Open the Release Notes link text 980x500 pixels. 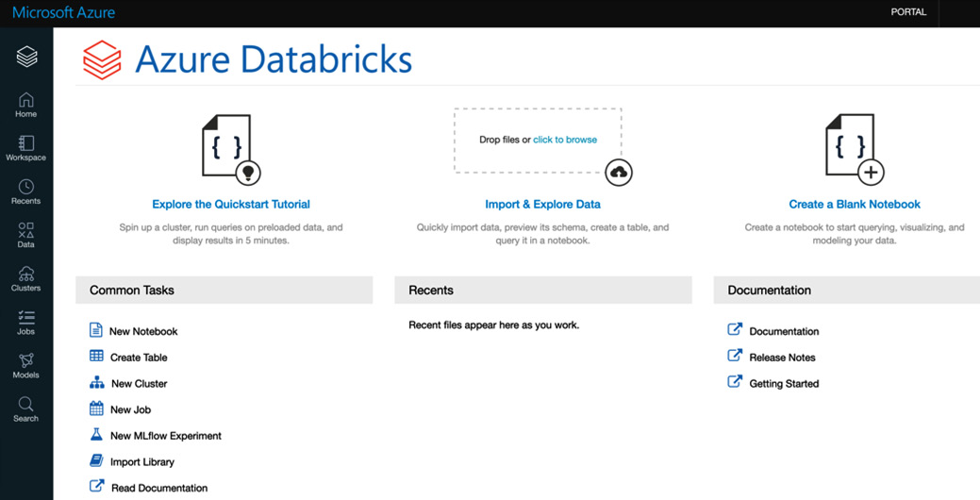[x=783, y=358]
